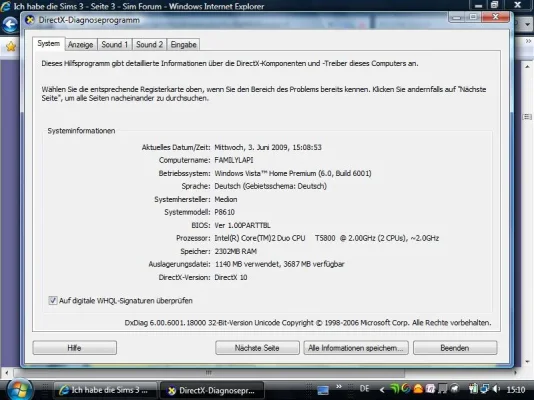Click the green NVIDIA tray icon
The image size is (534, 400).
coord(394,389)
